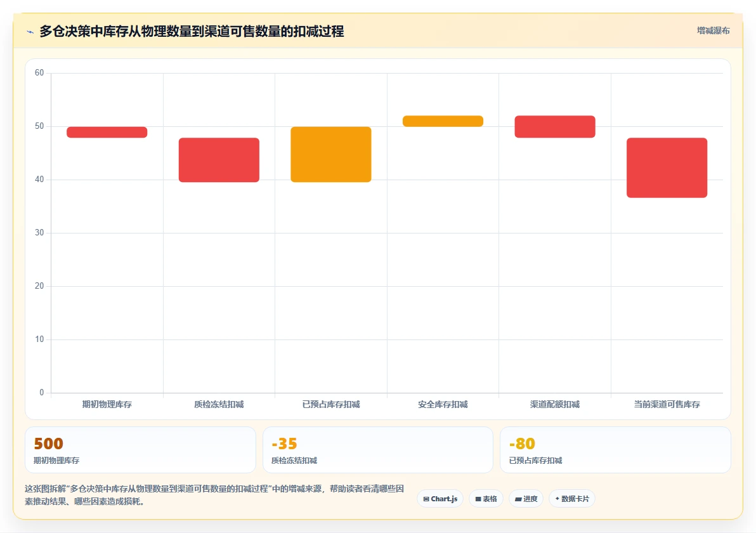The width and height of the screenshot is (756, 533).
Task: Click the -80 已预占库存扣减 data card
Action: point(615,449)
